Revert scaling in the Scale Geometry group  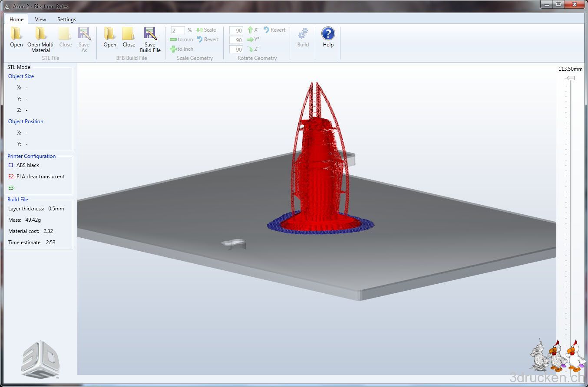click(208, 39)
